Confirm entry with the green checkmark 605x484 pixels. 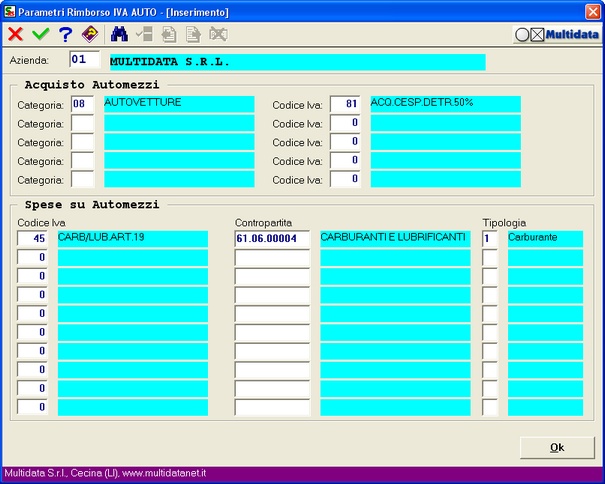pos(40,34)
